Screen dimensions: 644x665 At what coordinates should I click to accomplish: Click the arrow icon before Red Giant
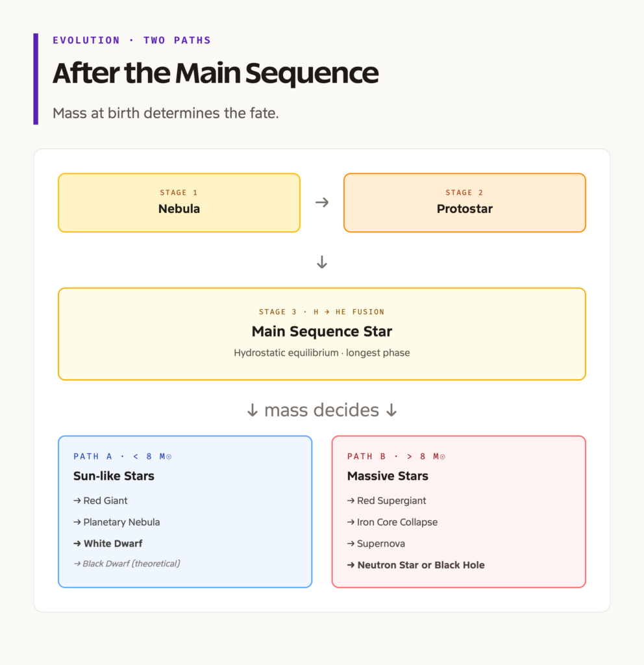point(77,501)
